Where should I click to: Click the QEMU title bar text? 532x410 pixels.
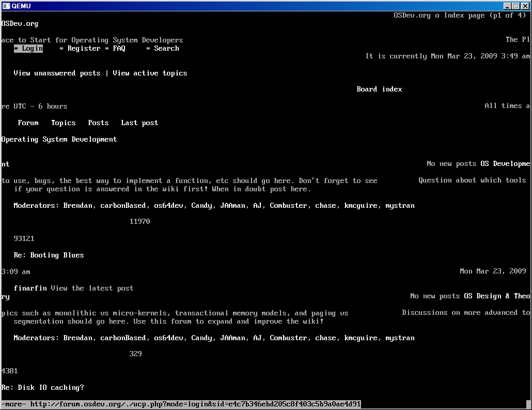coord(21,6)
